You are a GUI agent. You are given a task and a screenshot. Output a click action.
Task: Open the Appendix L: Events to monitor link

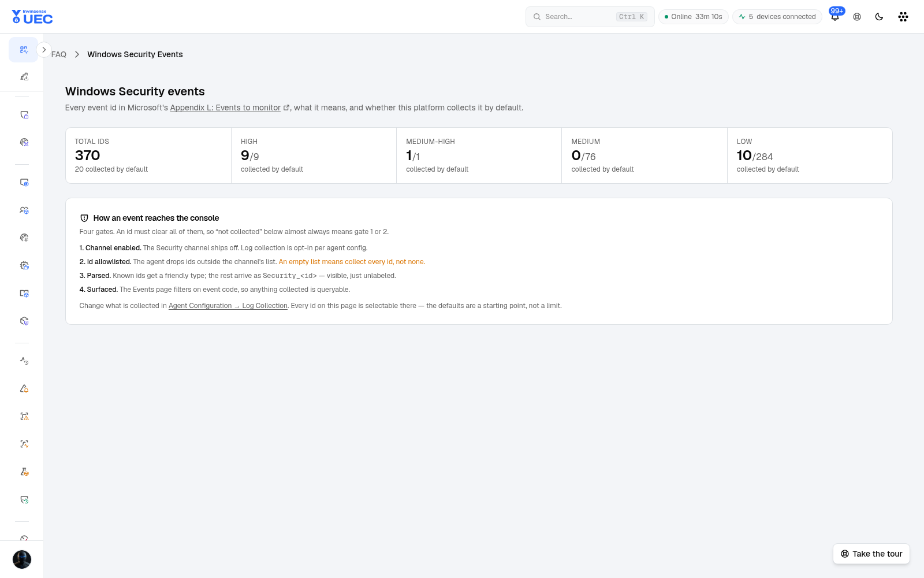point(225,108)
